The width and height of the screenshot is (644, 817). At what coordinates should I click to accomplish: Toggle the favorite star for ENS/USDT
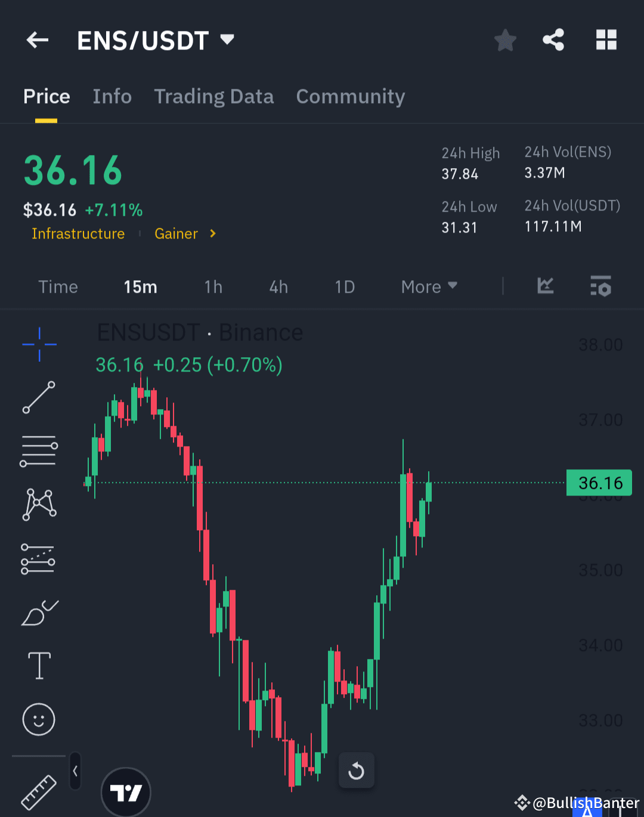(x=505, y=40)
